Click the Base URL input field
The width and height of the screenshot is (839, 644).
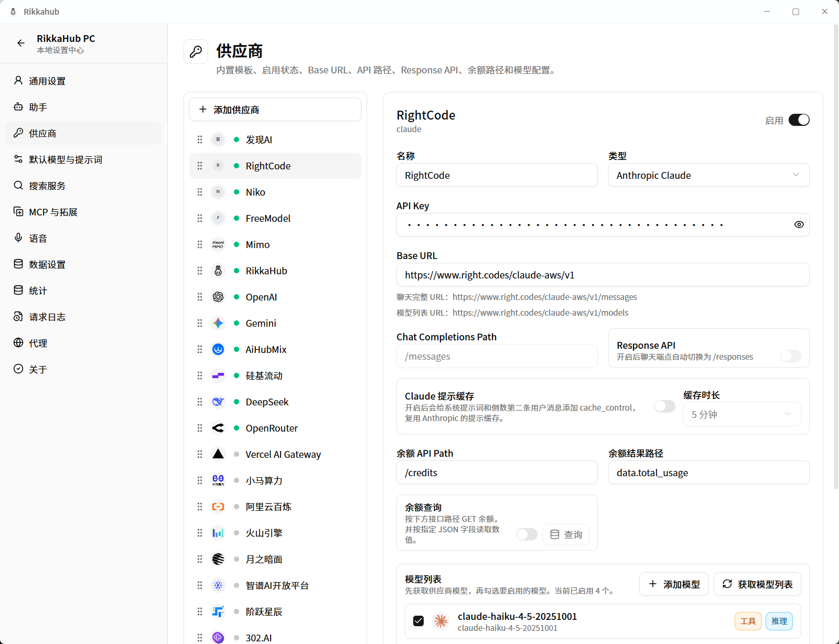pos(603,275)
